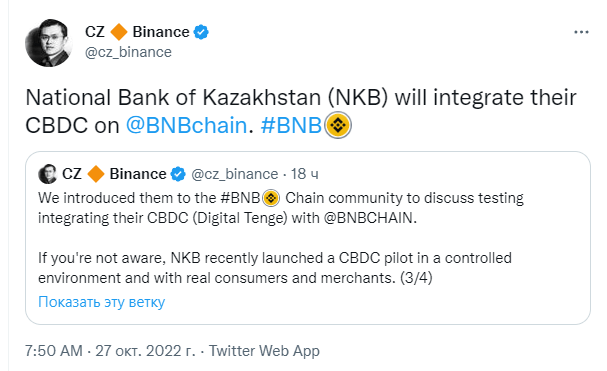Click the BNB coin emoji in quoted tweet text
Screen dimensions: 607x371
click(271, 198)
